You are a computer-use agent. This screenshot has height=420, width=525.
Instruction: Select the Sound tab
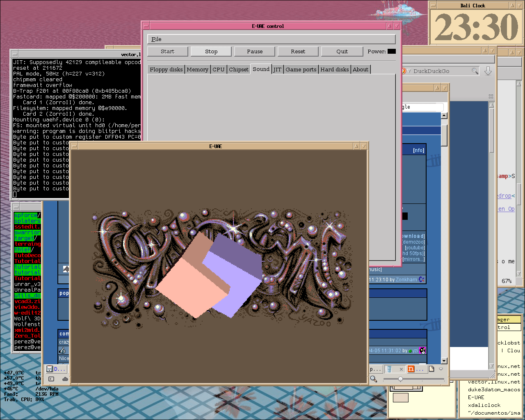click(x=261, y=69)
